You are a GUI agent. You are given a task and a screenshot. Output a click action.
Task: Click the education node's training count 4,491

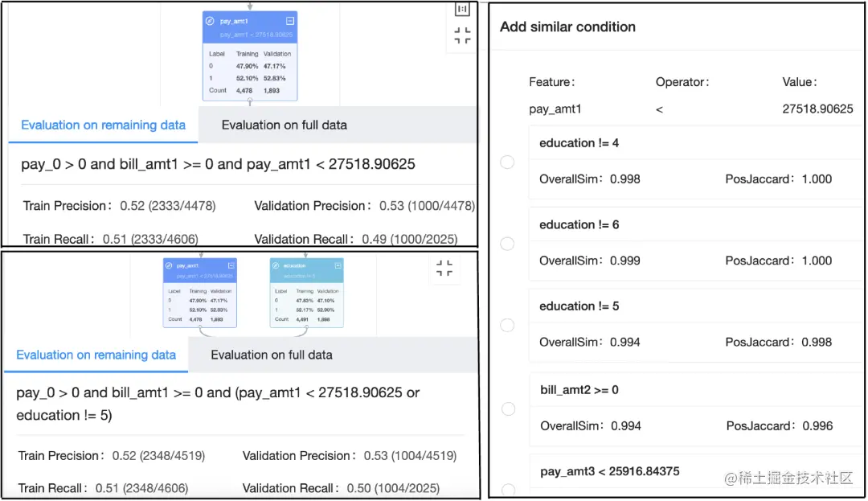(x=302, y=319)
